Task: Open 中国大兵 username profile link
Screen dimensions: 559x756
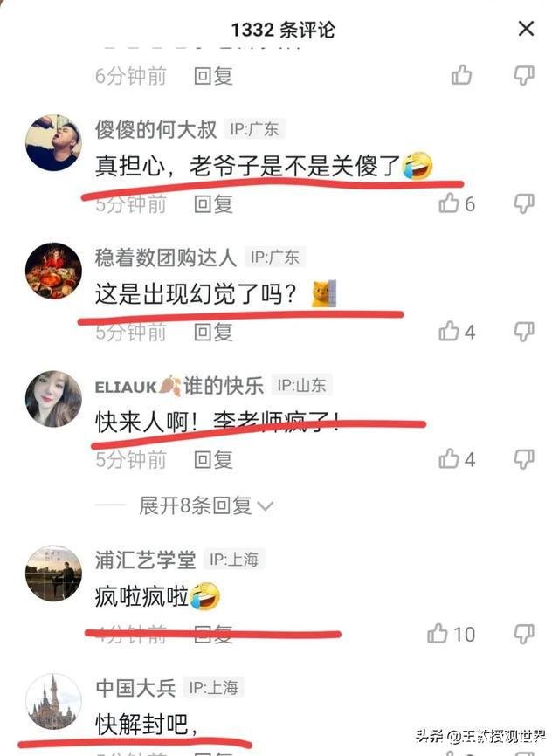Action: click(x=136, y=688)
